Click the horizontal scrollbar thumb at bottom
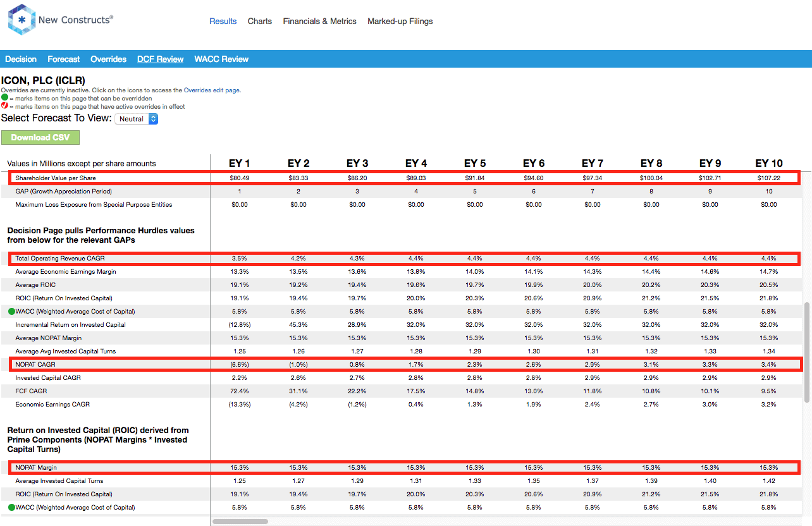The height and width of the screenshot is (526, 812). point(240,522)
